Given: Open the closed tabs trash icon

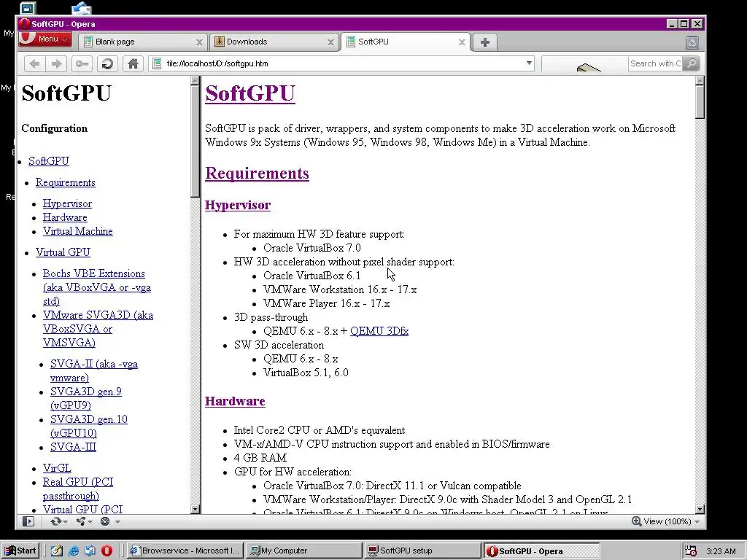Looking at the screenshot, I should tap(692, 42).
